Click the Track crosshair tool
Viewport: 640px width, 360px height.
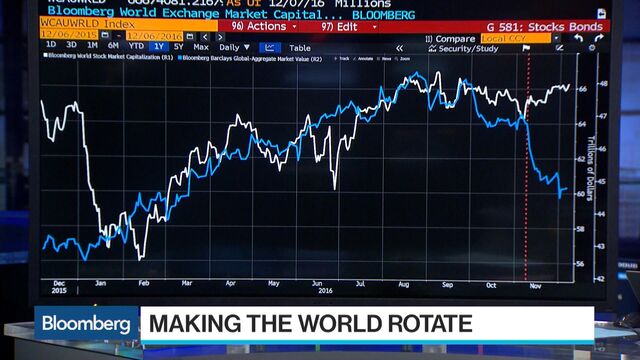[x=342, y=59]
